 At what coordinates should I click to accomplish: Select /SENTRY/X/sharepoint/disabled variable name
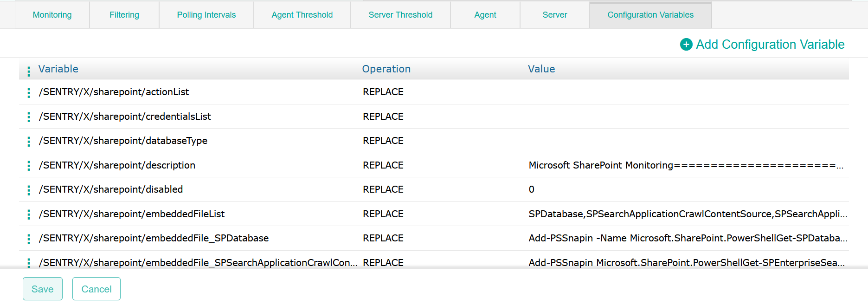click(x=111, y=189)
